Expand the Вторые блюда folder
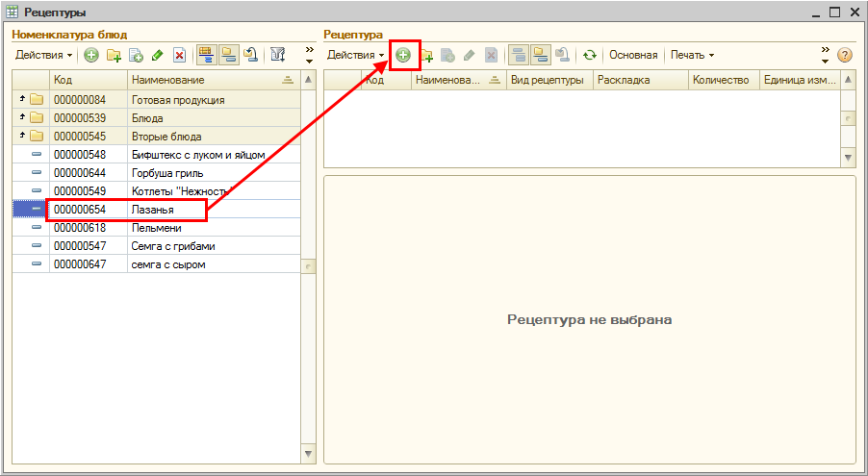Image resolution: width=868 pixels, height=476 pixels. click(22, 137)
